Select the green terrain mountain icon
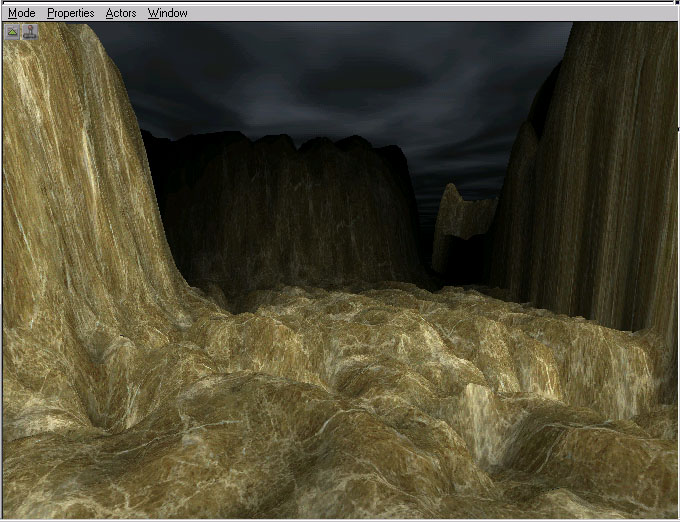 pyautogui.click(x=13, y=32)
